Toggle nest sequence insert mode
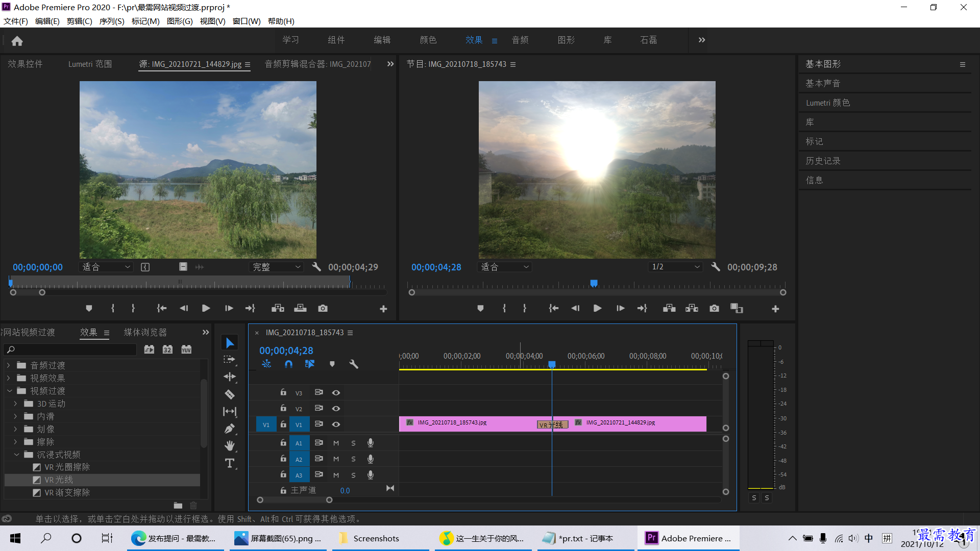This screenshot has width=980, height=551. click(x=266, y=364)
